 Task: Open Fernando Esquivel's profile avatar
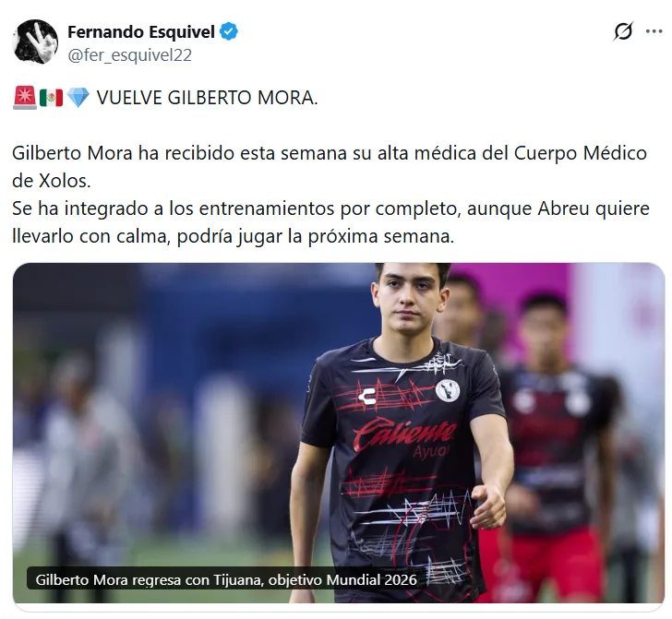36,42
